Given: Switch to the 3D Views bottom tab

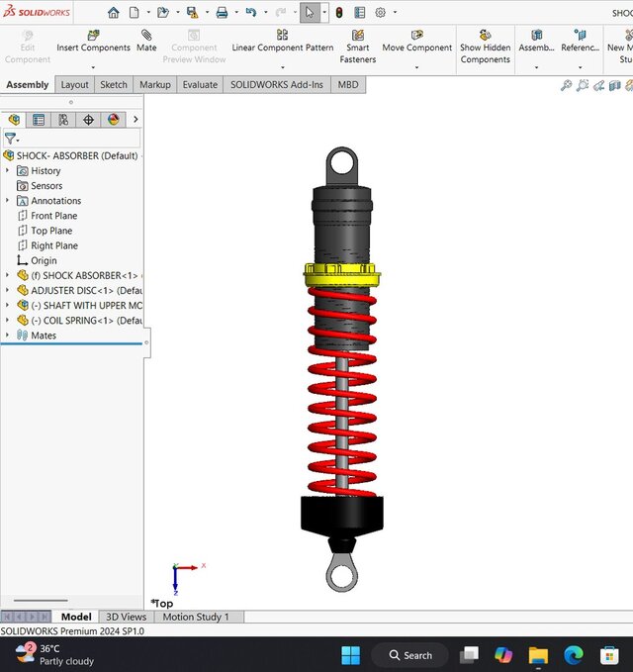Looking at the screenshot, I should pyautogui.click(x=126, y=617).
